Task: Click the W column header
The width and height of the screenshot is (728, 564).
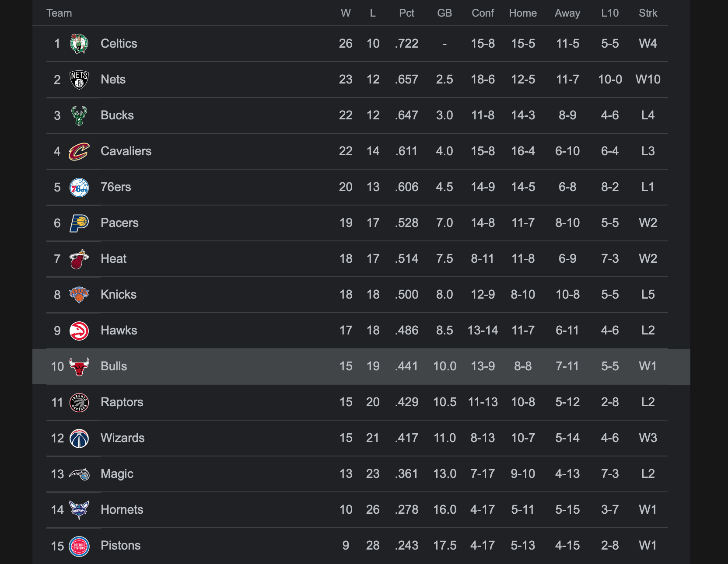Action: coord(346,13)
